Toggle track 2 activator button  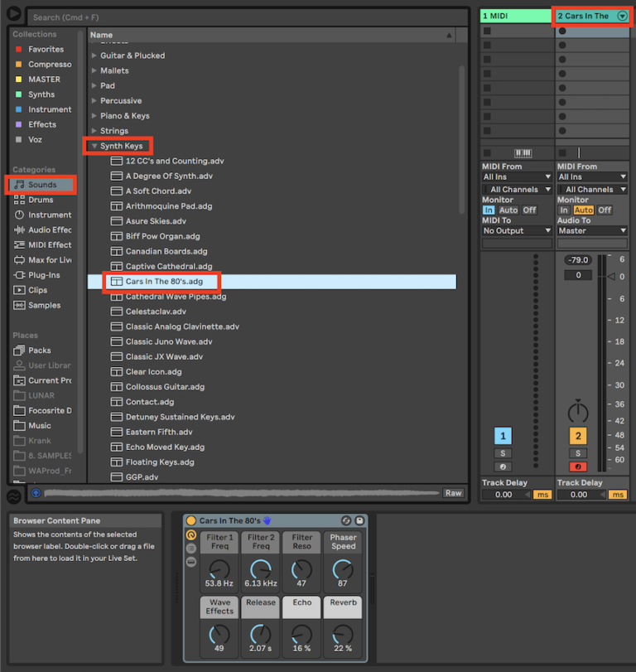tap(578, 437)
